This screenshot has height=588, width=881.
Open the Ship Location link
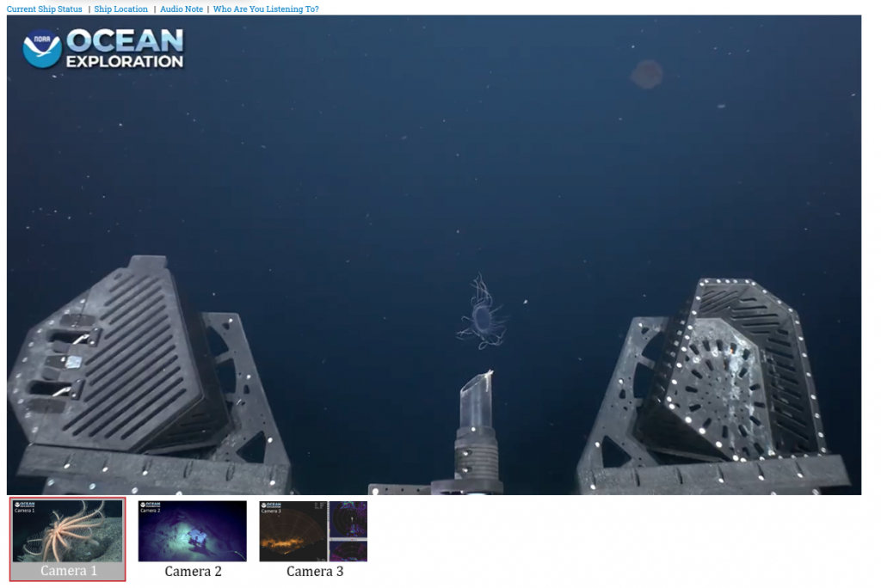pos(121,9)
